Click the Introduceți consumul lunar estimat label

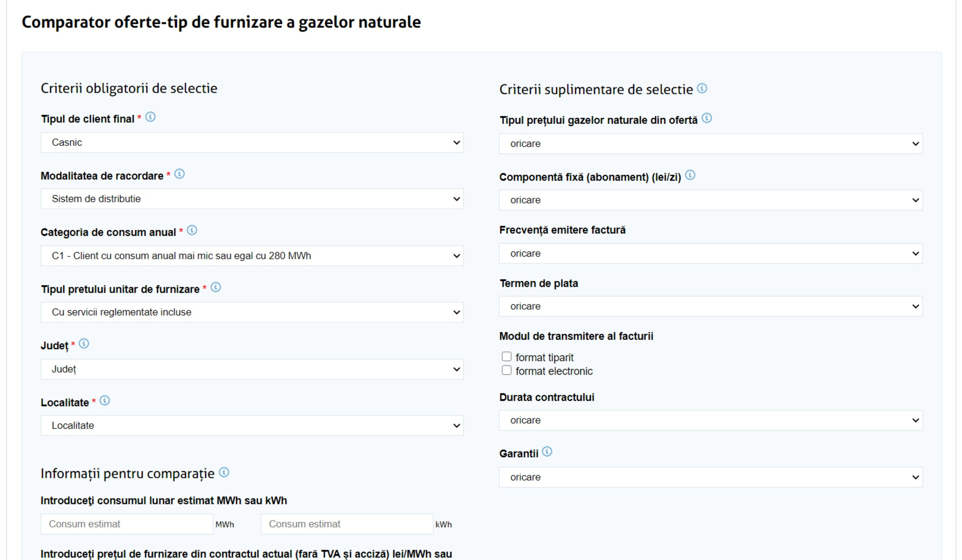click(x=164, y=500)
